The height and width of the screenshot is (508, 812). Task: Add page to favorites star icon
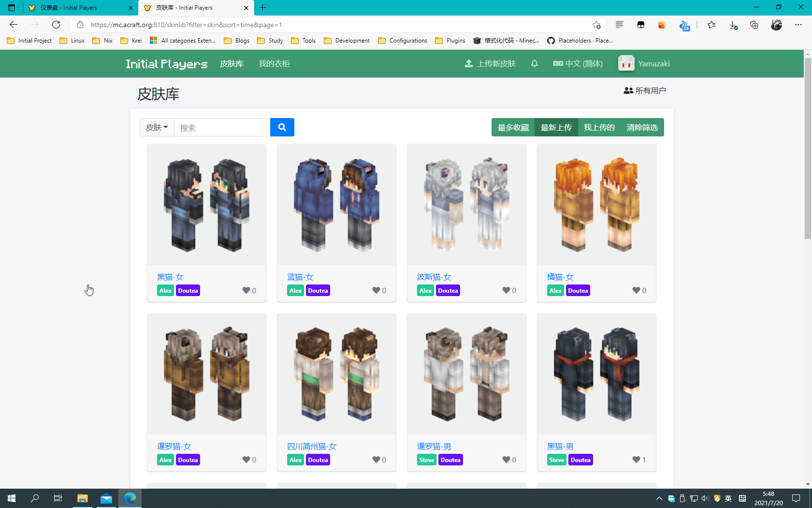click(x=596, y=25)
